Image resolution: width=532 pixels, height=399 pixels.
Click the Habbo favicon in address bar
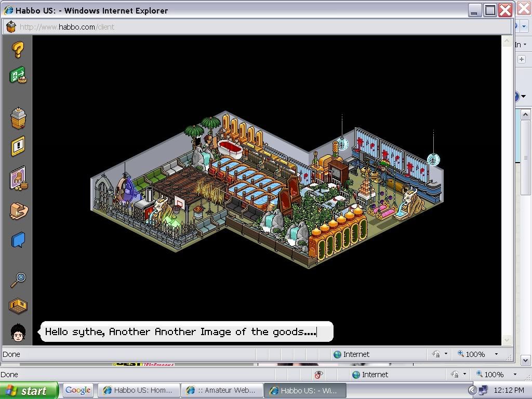pos(11,27)
